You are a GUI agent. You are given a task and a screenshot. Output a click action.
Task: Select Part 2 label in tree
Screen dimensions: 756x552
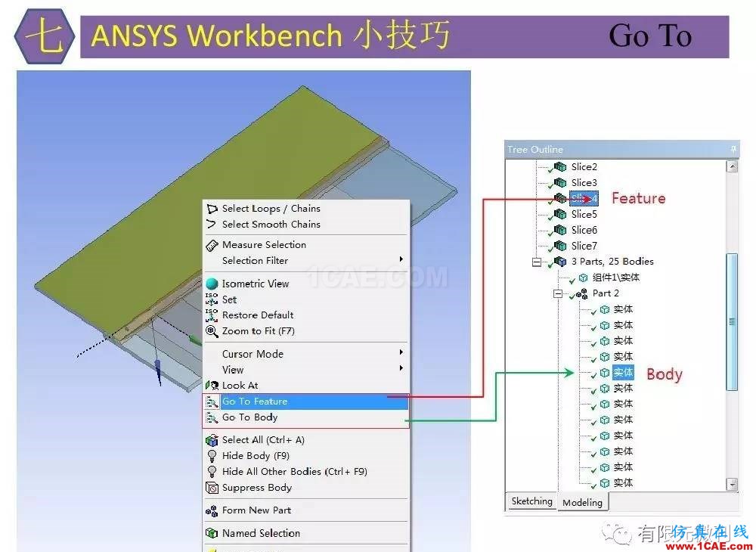606,293
